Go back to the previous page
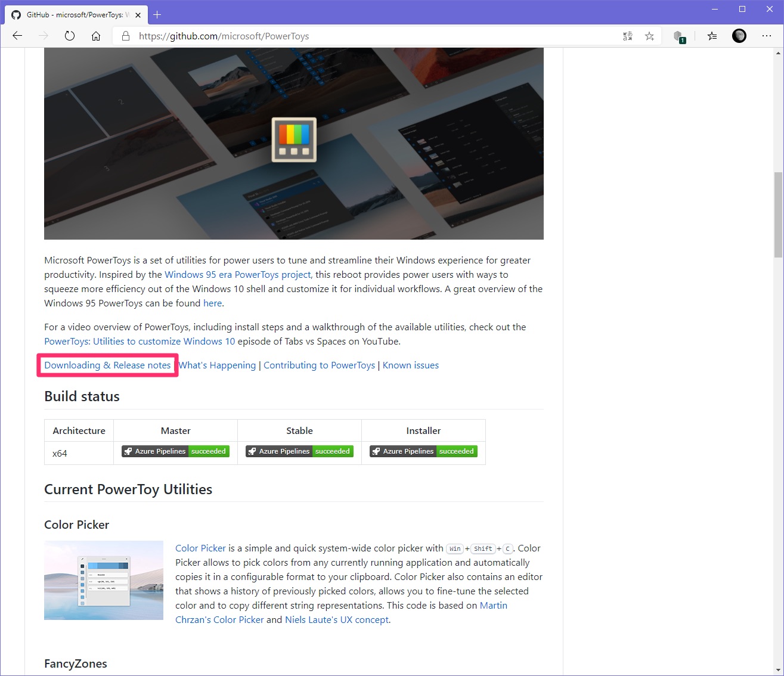 pyautogui.click(x=17, y=36)
